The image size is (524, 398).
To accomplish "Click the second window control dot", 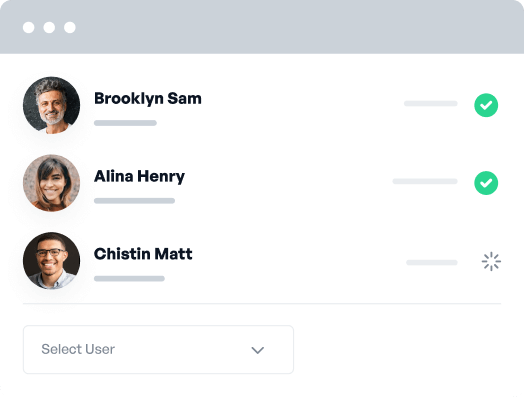I will point(49,27).
